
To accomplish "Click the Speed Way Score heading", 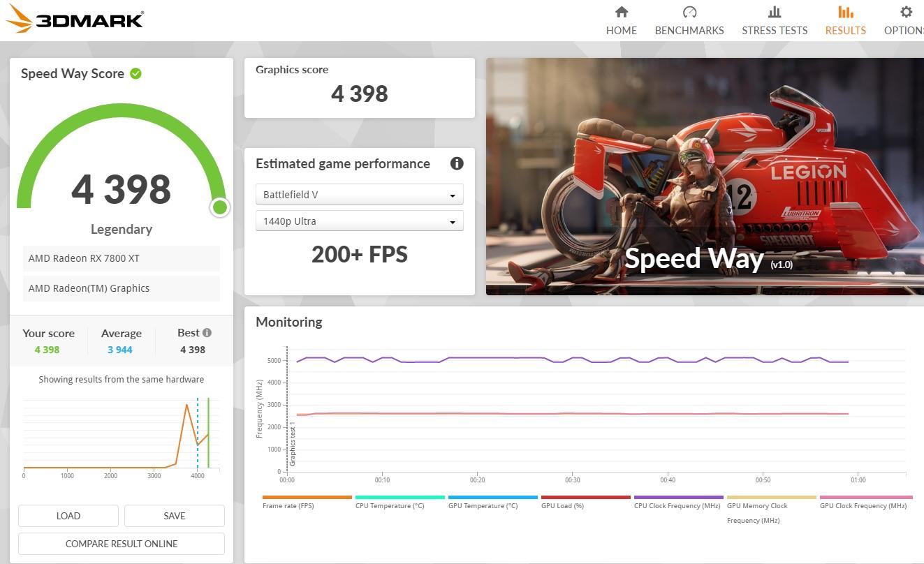I will pos(73,74).
